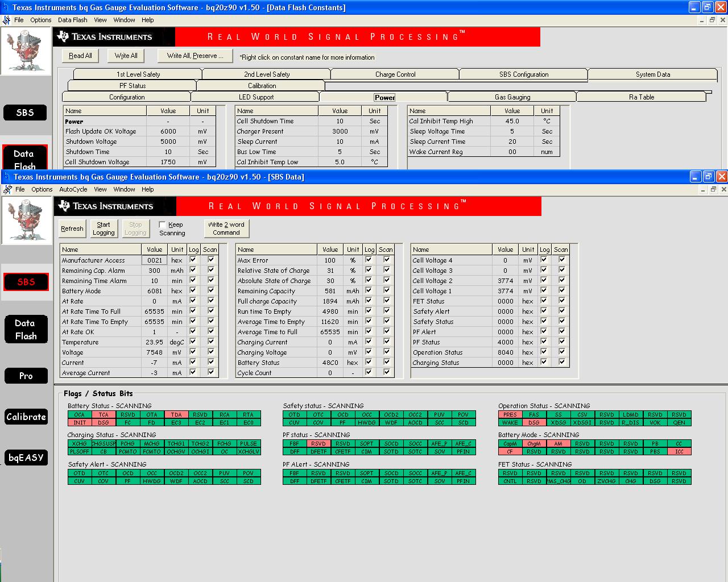This screenshot has height=582, width=728.
Task: Click the app icon in Data Flash menu bar
Action: pyautogui.click(x=6, y=20)
